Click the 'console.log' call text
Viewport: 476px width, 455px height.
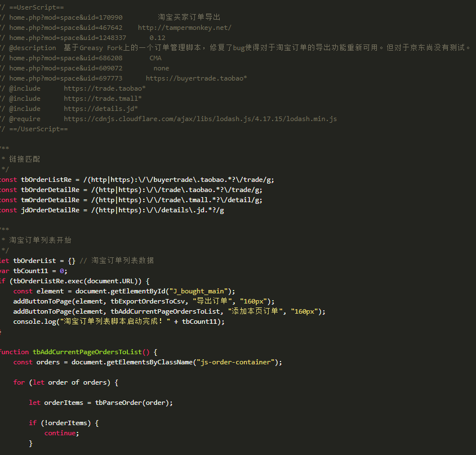point(34,322)
